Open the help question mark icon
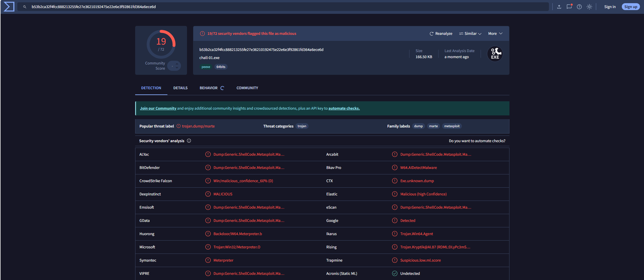The image size is (644, 280). 579,7
